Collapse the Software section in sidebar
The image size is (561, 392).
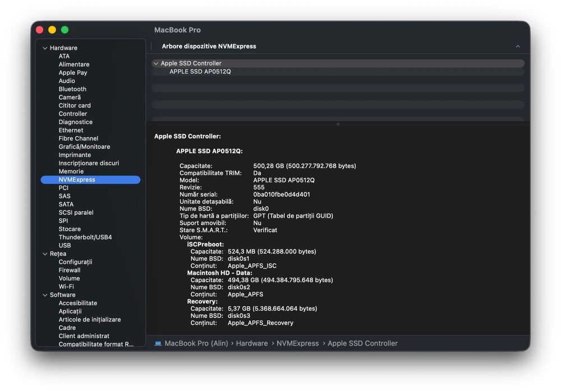(45, 295)
